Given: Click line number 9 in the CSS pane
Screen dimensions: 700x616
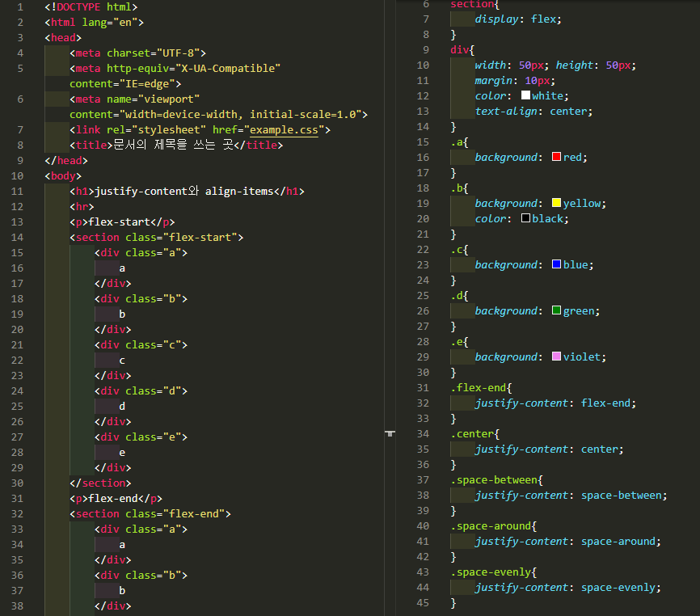Looking at the screenshot, I should pyautogui.click(x=426, y=50).
